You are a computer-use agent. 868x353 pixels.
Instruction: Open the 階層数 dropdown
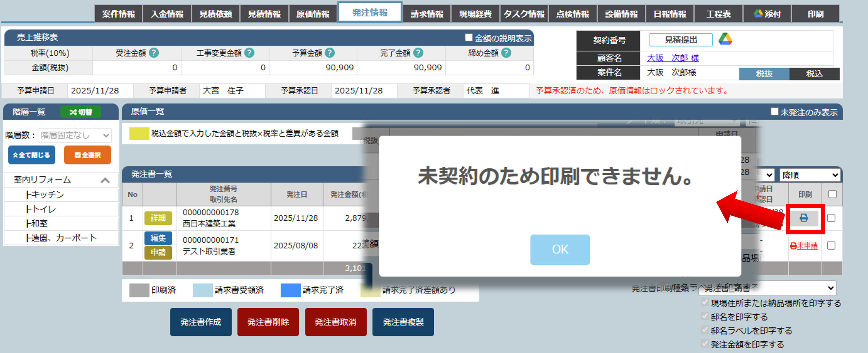pos(75,135)
